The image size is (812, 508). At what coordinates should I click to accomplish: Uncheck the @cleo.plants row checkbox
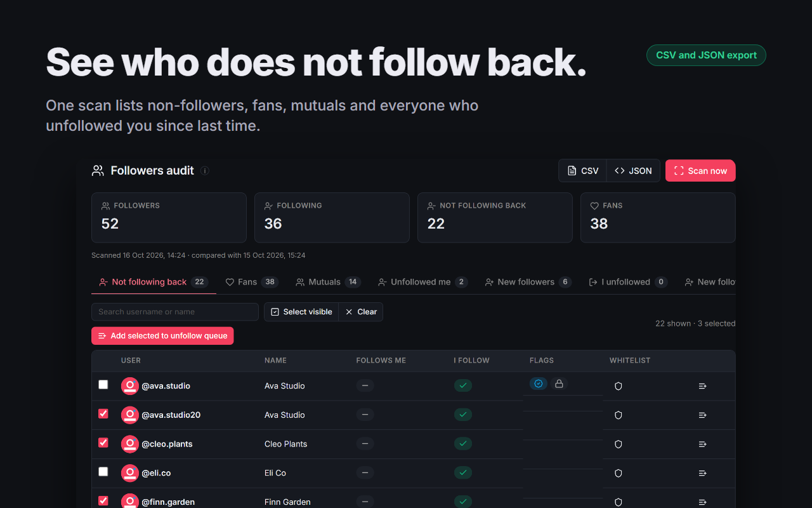(x=103, y=443)
